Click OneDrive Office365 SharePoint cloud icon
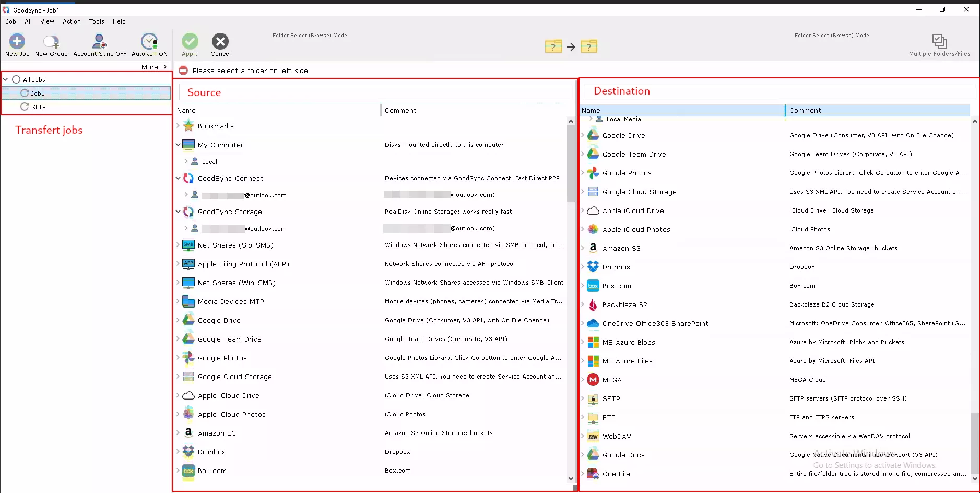 pos(593,323)
